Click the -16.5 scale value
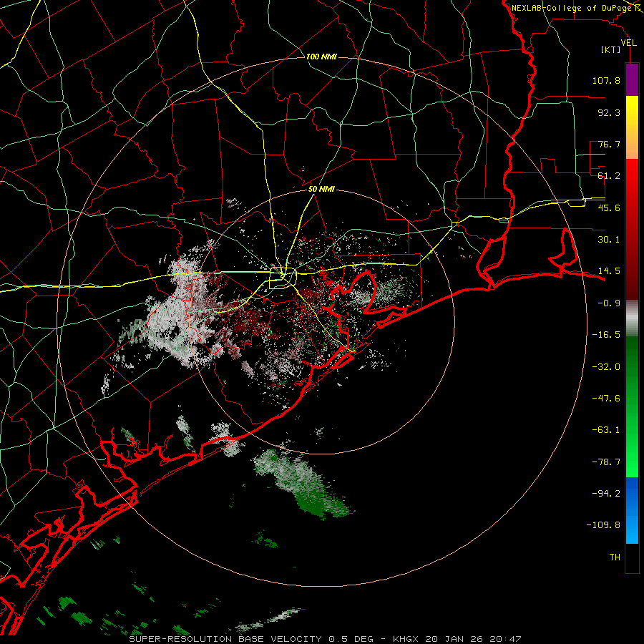The image size is (644, 644). point(606,335)
